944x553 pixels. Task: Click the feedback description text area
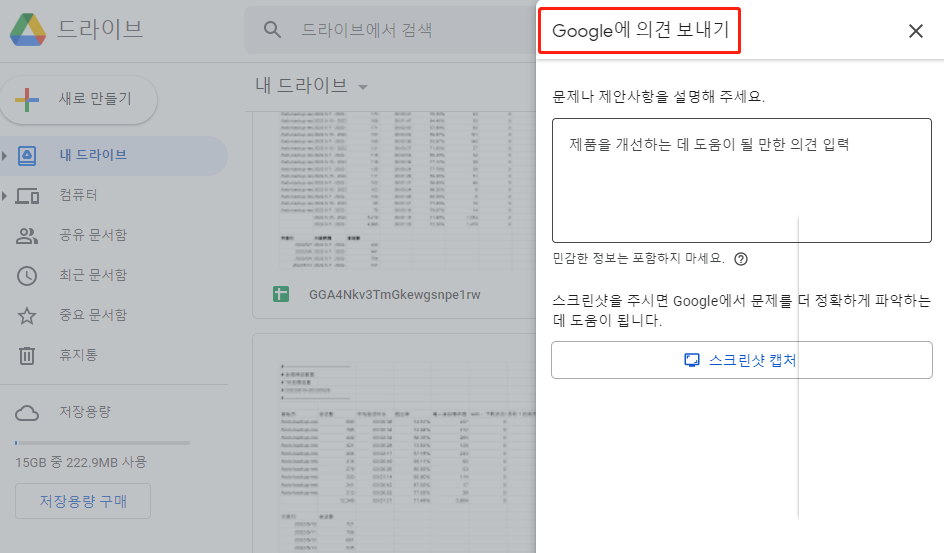click(x=742, y=181)
